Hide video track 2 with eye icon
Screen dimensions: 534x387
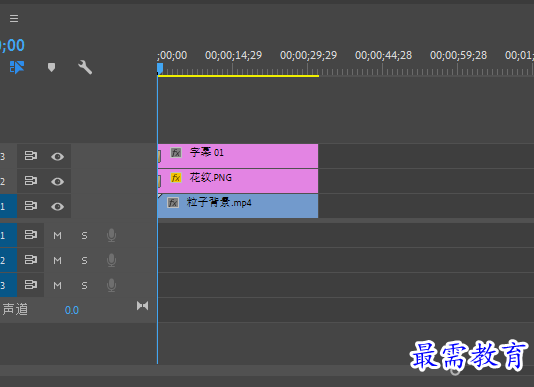tap(57, 182)
